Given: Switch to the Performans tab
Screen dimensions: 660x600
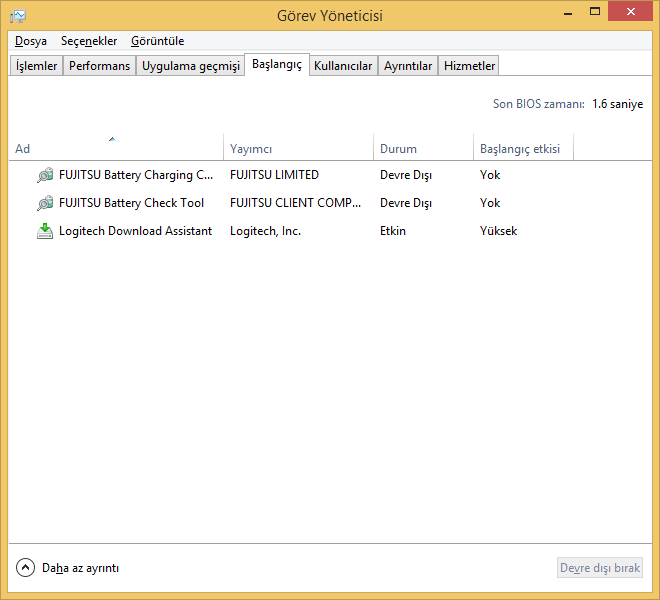Looking at the screenshot, I should pyautogui.click(x=99, y=66).
